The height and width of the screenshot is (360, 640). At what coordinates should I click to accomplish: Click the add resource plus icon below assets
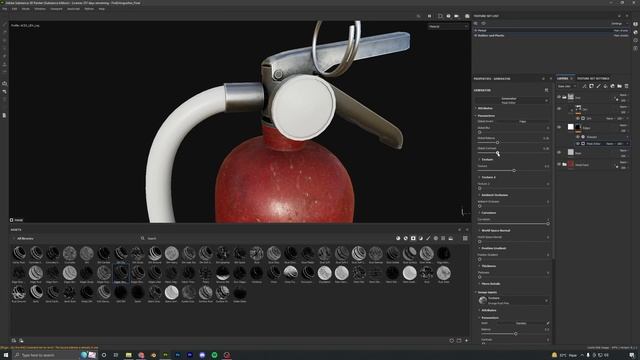tap(467, 340)
